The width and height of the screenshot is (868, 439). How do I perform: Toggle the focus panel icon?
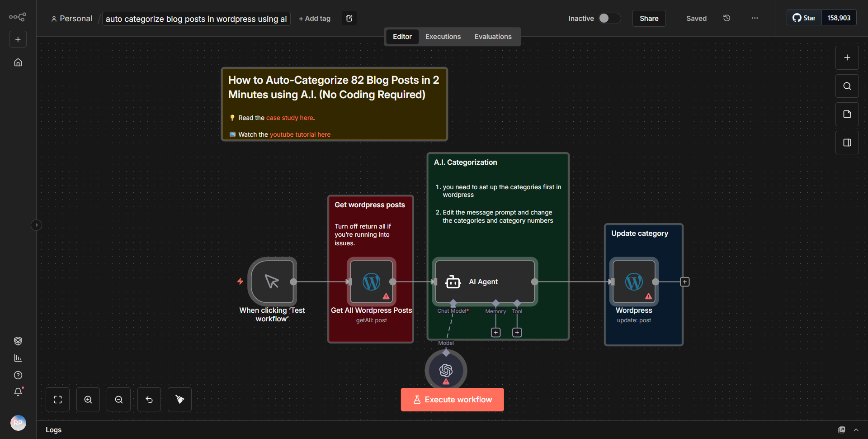[x=847, y=143]
